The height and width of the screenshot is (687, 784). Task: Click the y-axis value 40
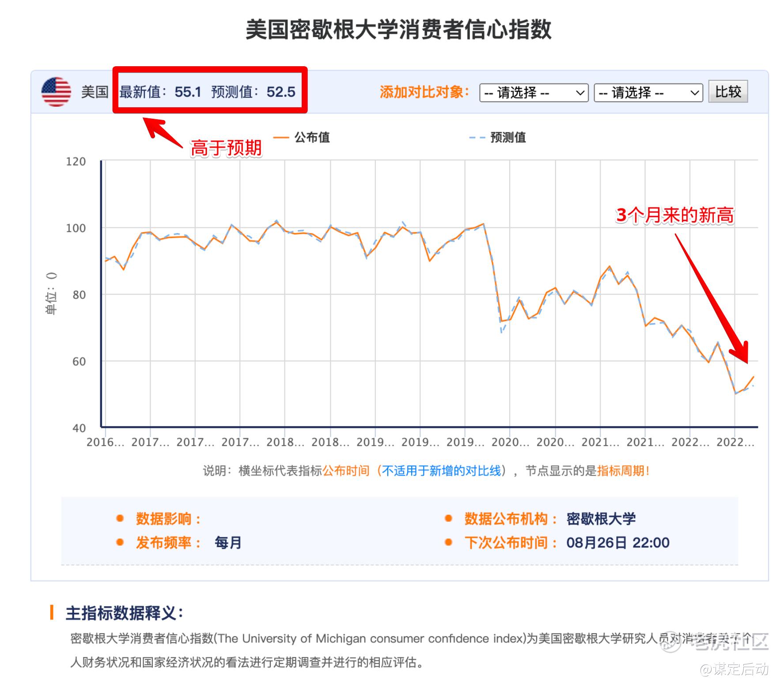point(79,428)
